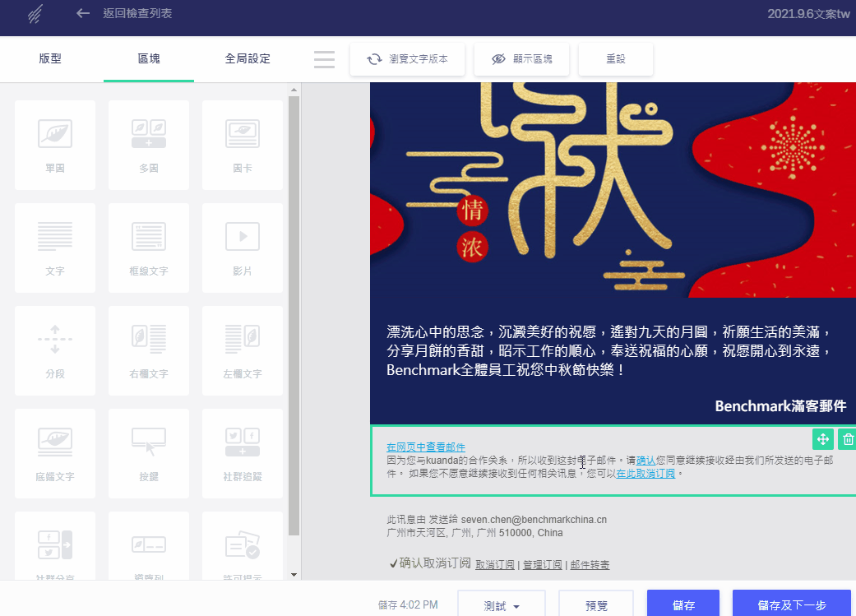Select the 按鍵 button block

(149, 453)
